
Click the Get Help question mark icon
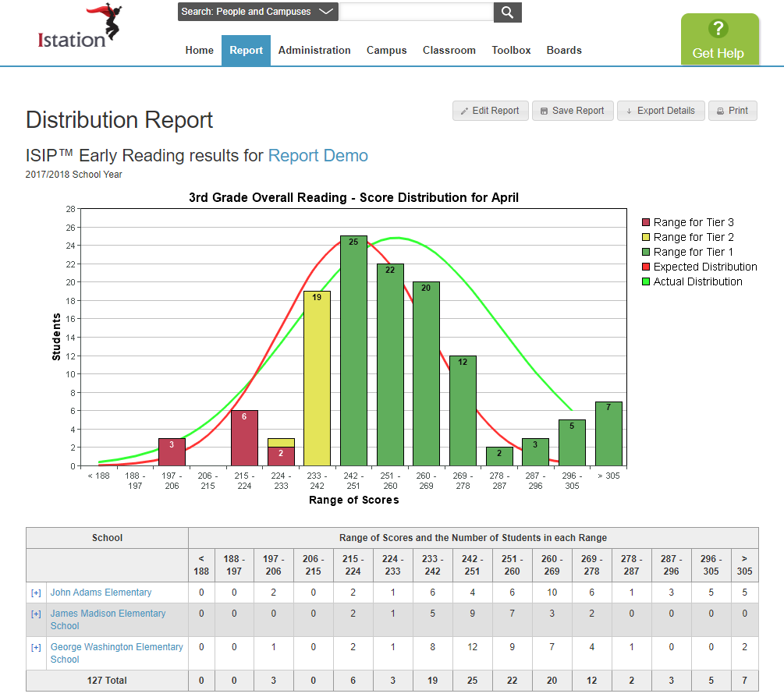point(718,30)
